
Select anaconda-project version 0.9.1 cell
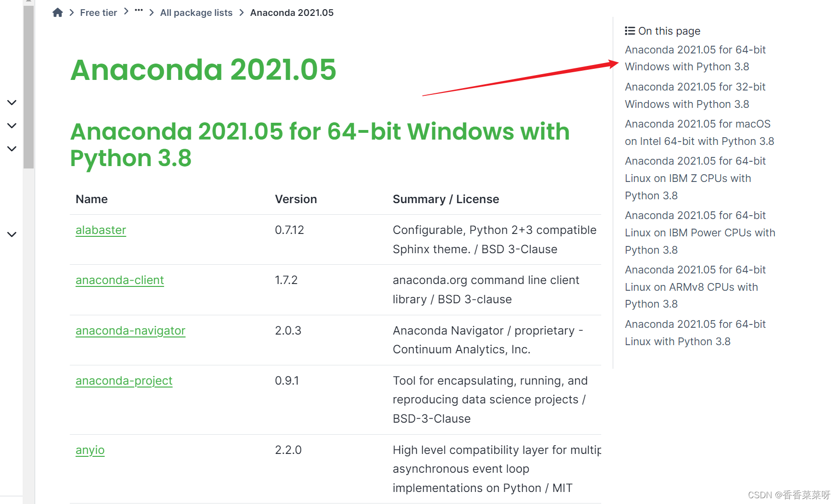[287, 381]
